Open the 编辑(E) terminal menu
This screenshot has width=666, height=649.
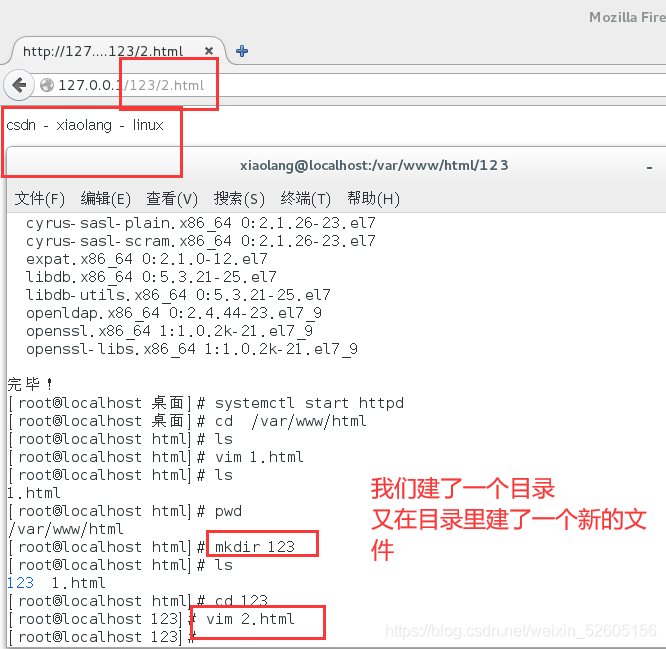(x=105, y=198)
